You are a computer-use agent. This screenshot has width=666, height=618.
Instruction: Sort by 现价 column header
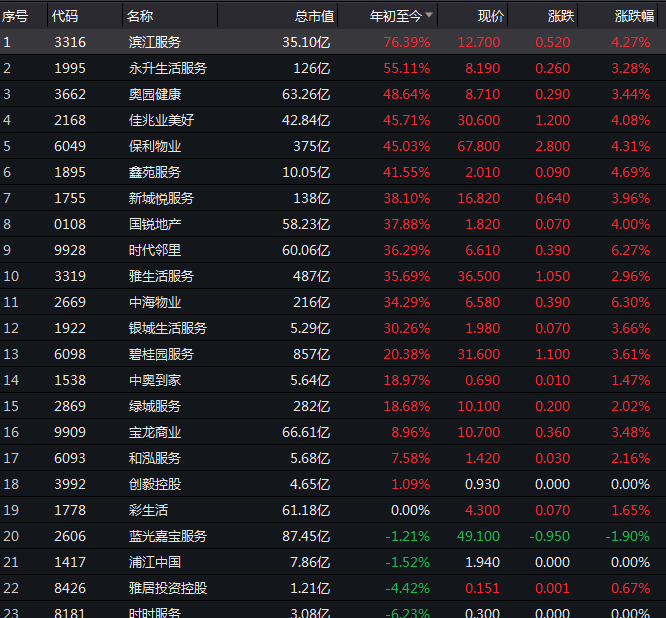point(491,16)
